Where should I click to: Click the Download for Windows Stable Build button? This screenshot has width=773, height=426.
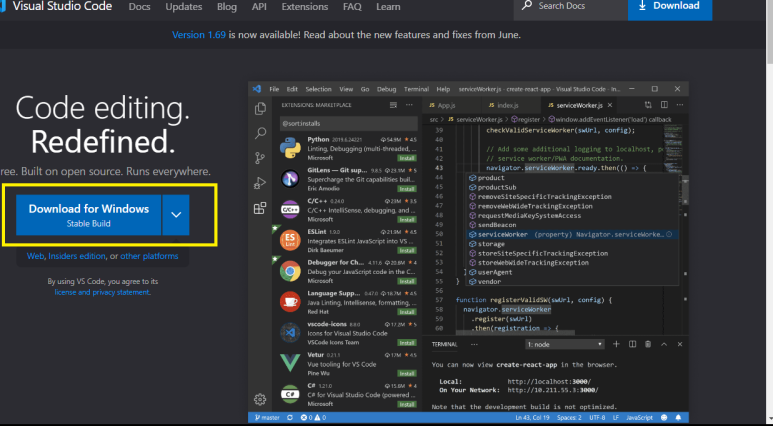tap(88, 215)
